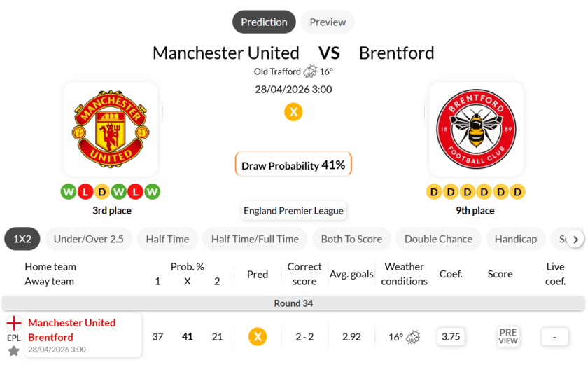Select the Prediction tab

pyautogui.click(x=264, y=22)
